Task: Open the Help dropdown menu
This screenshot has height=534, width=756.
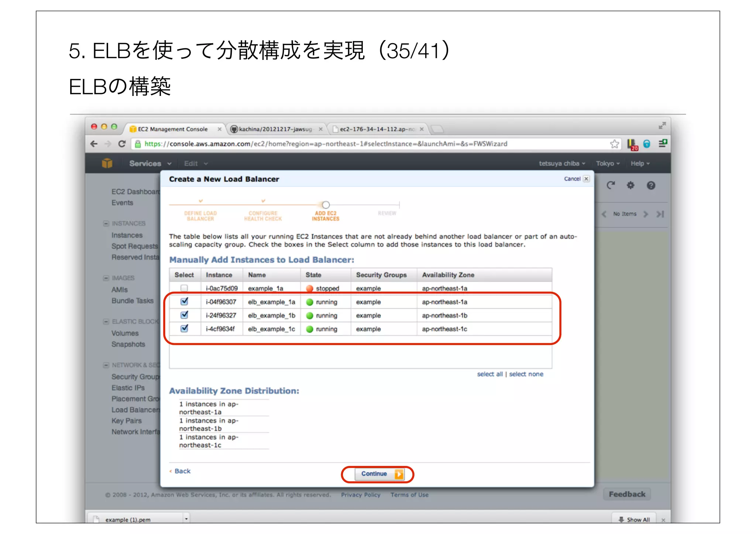Action: click(640, 163)
